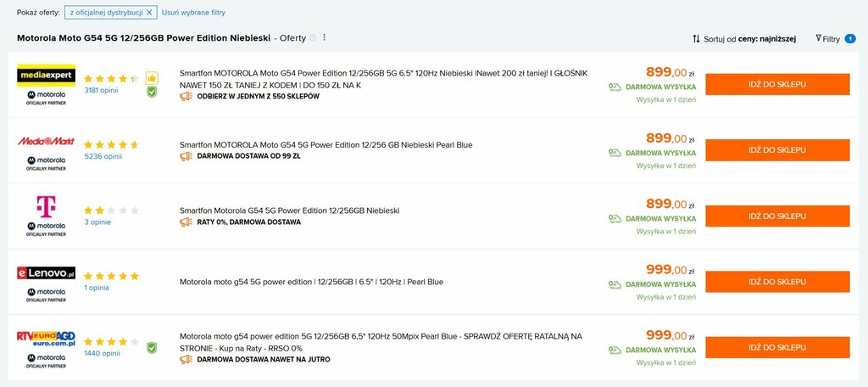Click megaphone icon by 'RATY 0%, DARMOWA DOSTAWA'
Image resolution: width=868 pixels, height=387 pixels.
pyautogui.click(x=186, y=222)
